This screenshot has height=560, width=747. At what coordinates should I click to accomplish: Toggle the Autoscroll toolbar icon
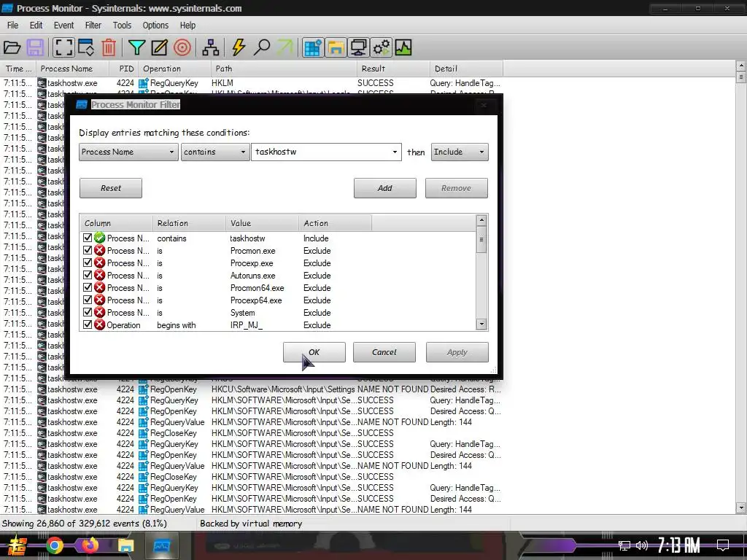click(86, 47)
